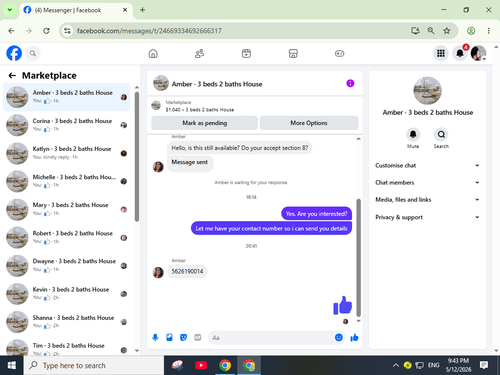Open the taskbar clock showing 9:43 PM
The image size is (500, 375).
click(458, 365)
